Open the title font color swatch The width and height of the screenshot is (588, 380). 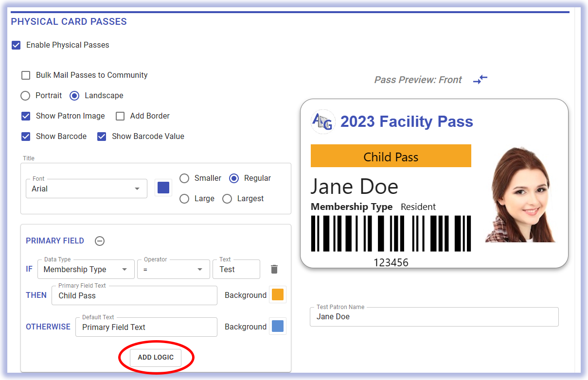[163, 188]
